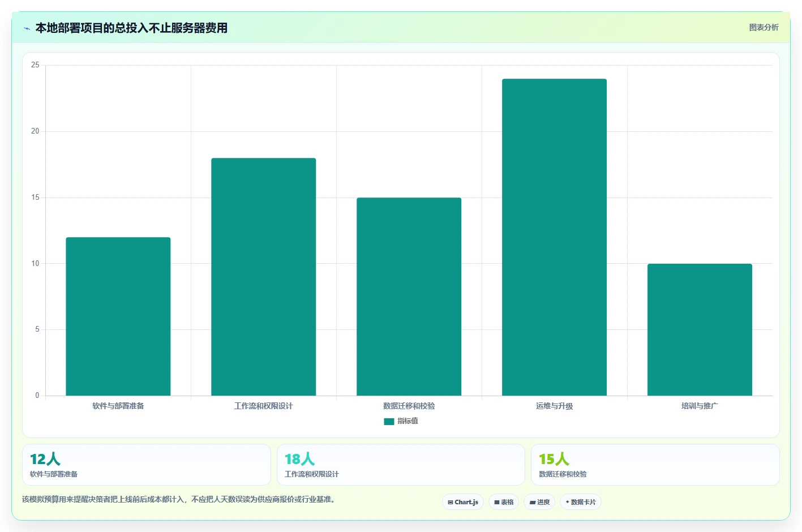
Task: Click the 表格 tag chip
Action: click(504, 502)
